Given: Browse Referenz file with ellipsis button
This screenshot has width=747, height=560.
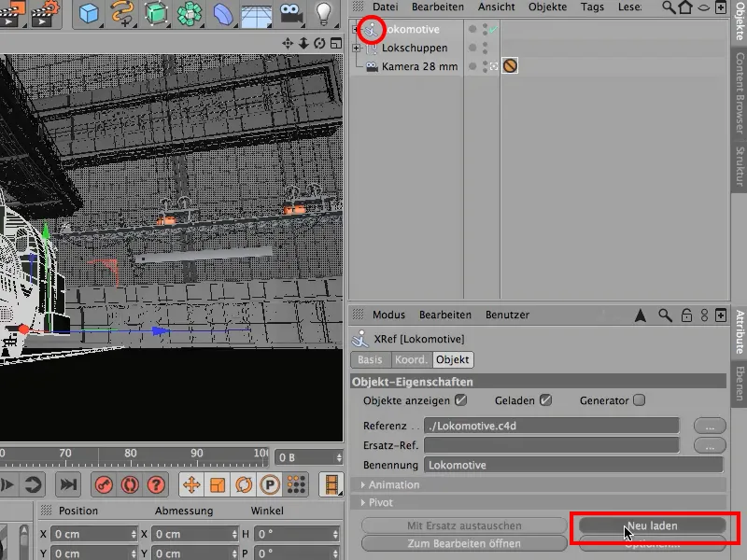Looking at the screenshot, I should coord(710,426).
